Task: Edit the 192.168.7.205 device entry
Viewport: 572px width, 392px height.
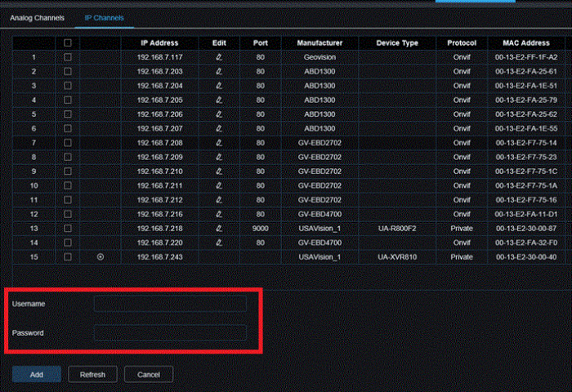Action: [219, 100]
